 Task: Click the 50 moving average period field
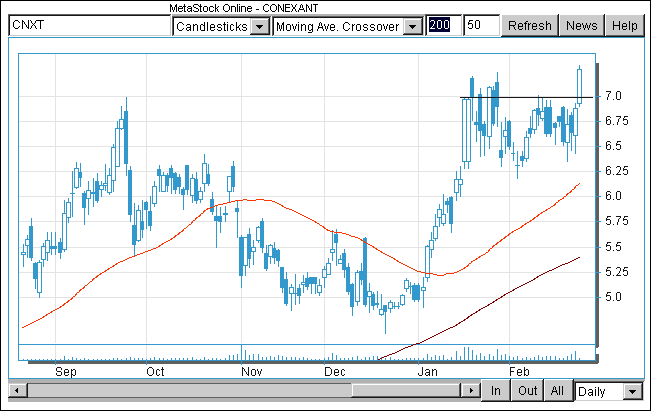(482, 25)
